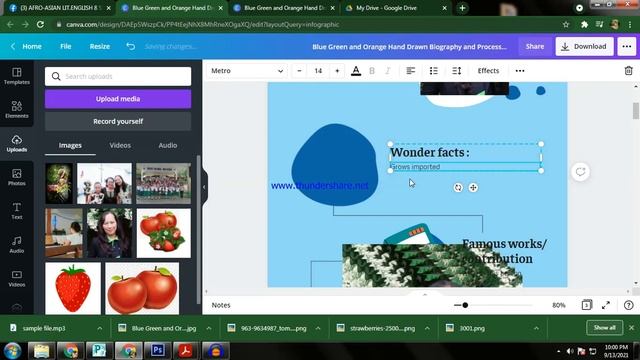This screenshot has height=360, width=640.
Task: Select the single strawberry image thumbnail
Action: (x=73, y=288)
